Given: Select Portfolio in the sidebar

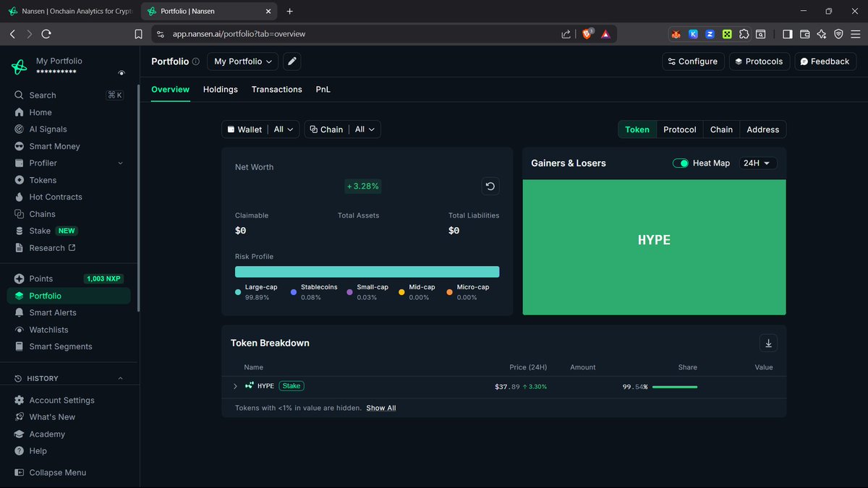Looking at the screenshot, I should (69, 296).
